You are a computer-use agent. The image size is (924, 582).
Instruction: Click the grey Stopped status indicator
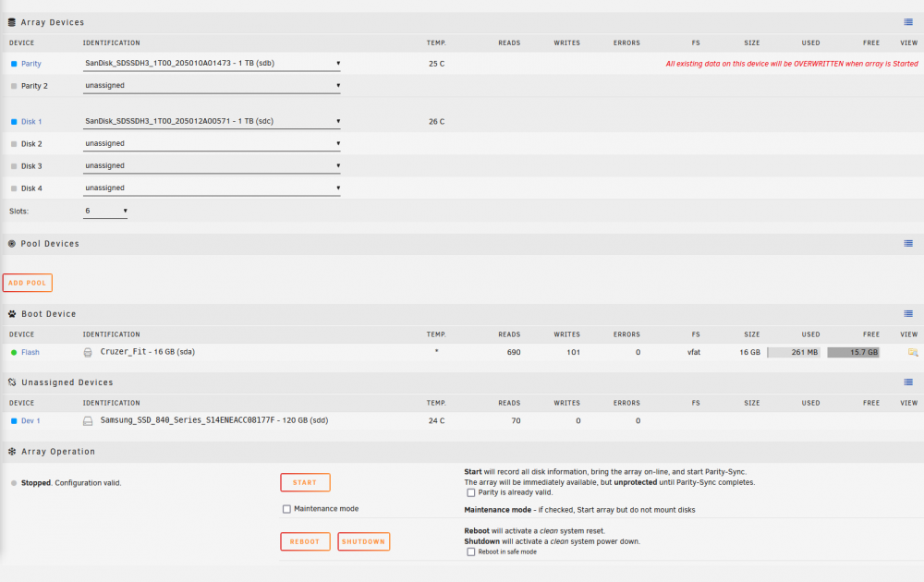pyautogui.click(x=14, y=483)
